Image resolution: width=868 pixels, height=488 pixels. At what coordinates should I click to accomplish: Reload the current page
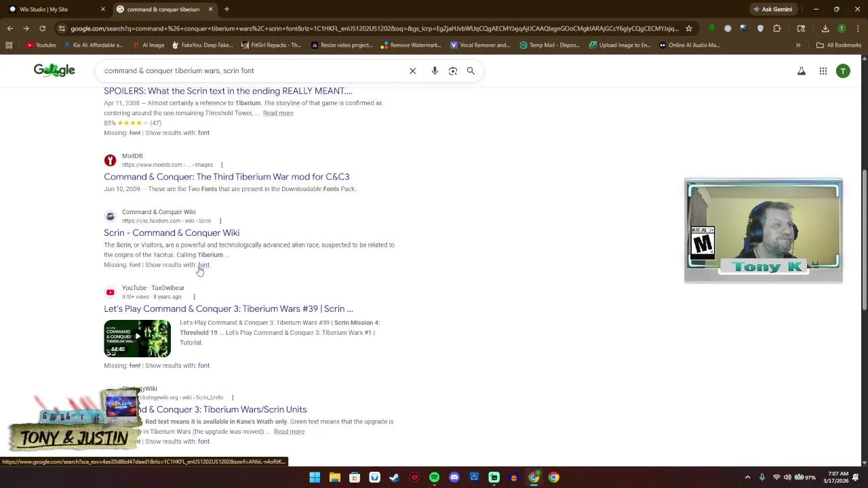point(42,28)
